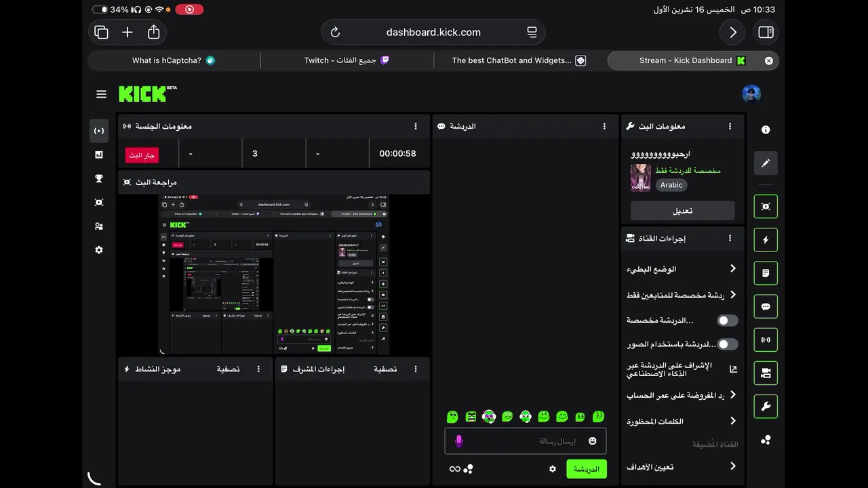The image size is (868, 488).
Task: Click the green الدردشة send button
Action: (x=587, y=469)
